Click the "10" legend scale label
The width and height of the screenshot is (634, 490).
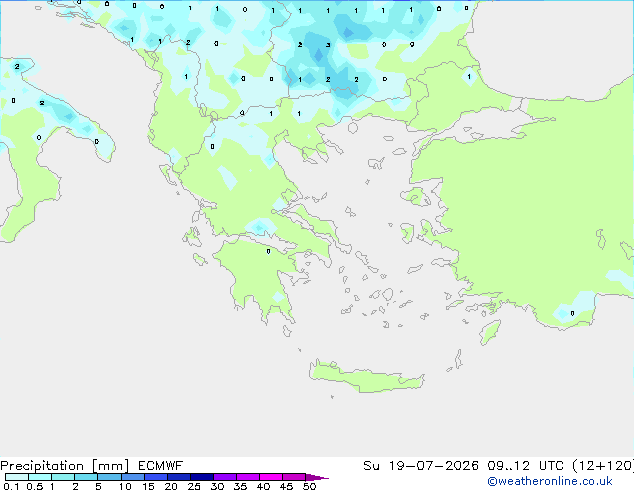coord(125,486)
